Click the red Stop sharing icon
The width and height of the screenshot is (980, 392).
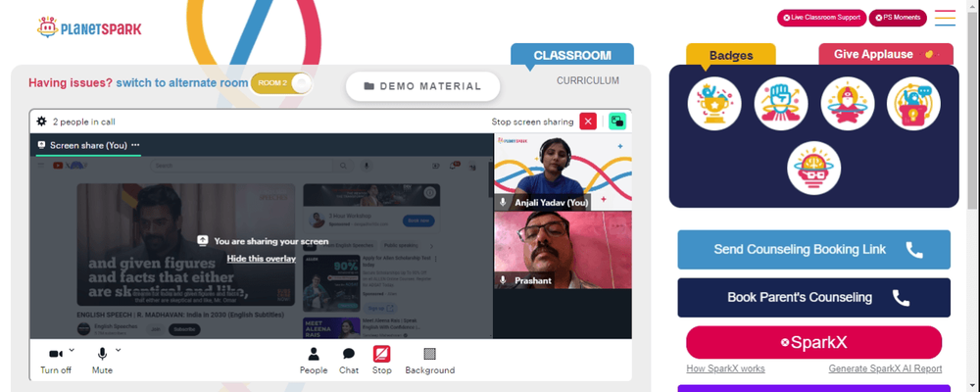pyautogui.click(x=382, y=355)
